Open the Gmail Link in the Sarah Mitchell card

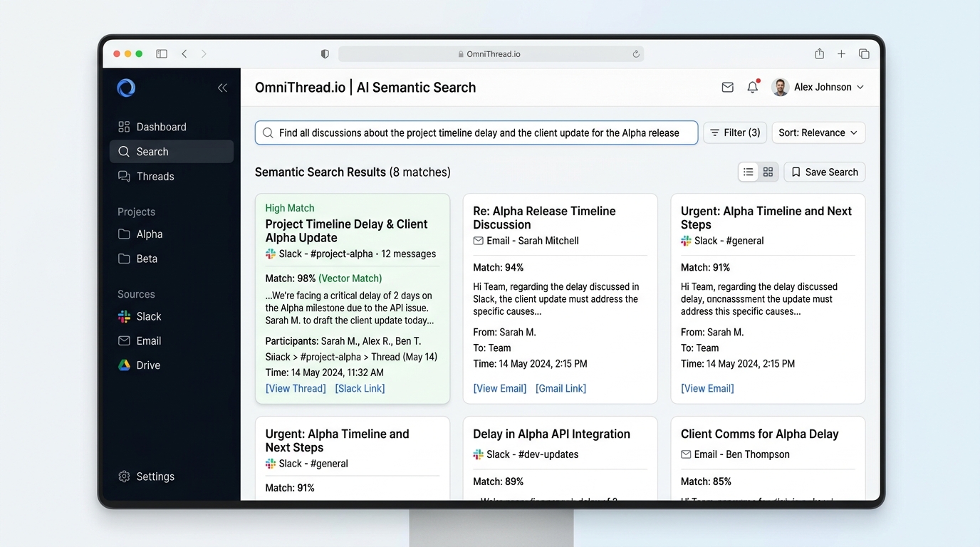coord(561,388)
